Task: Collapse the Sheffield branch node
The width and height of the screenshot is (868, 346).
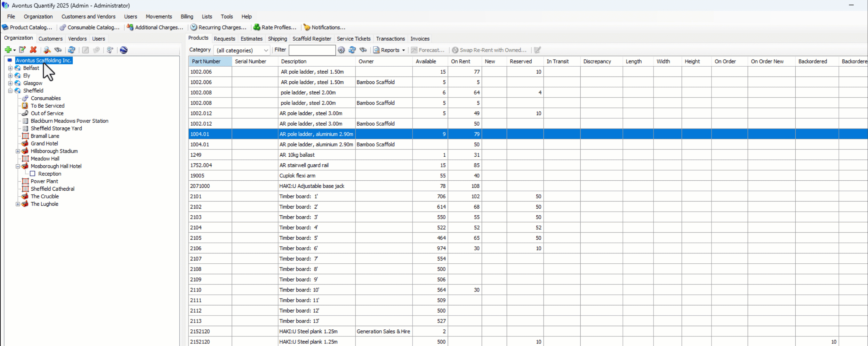Action: click(10, 91)
